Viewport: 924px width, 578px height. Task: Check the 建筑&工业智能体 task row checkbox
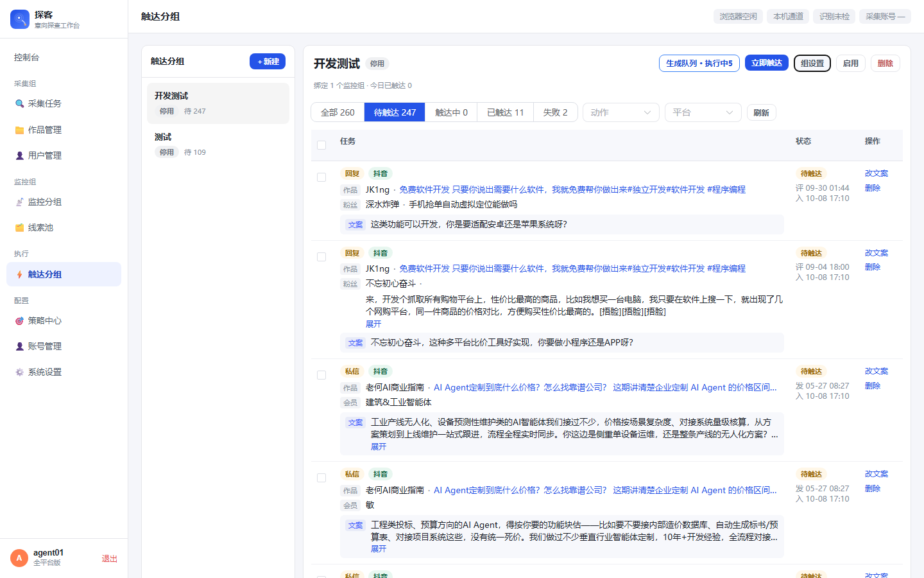click(321, 375)
